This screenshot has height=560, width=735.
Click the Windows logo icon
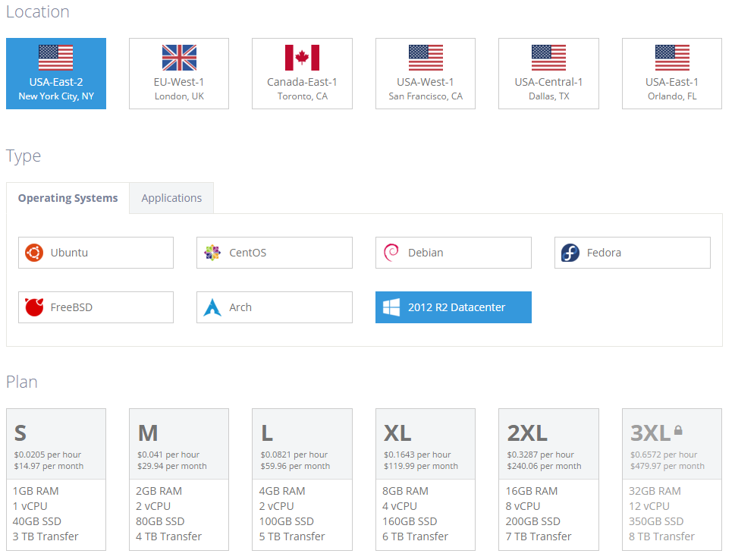391,307
